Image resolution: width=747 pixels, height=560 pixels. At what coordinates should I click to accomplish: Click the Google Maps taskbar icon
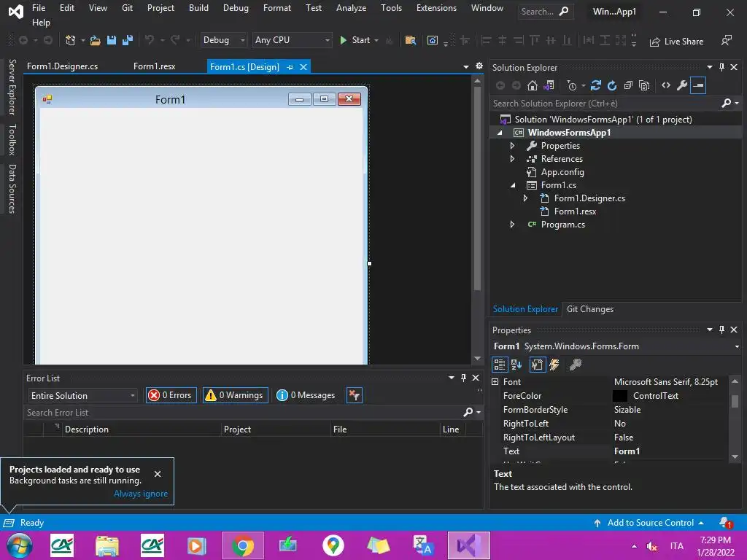coord(333,545)
